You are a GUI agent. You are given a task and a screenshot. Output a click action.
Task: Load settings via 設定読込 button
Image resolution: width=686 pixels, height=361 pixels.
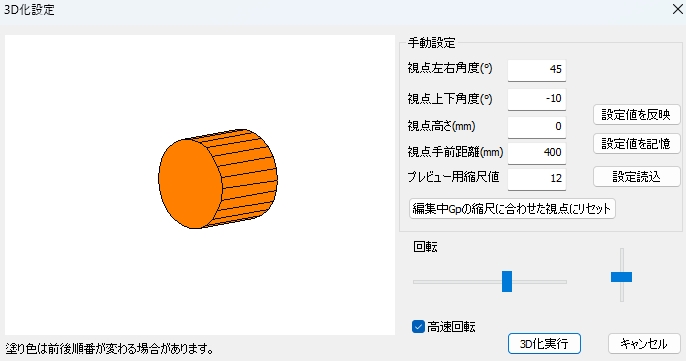637,177
